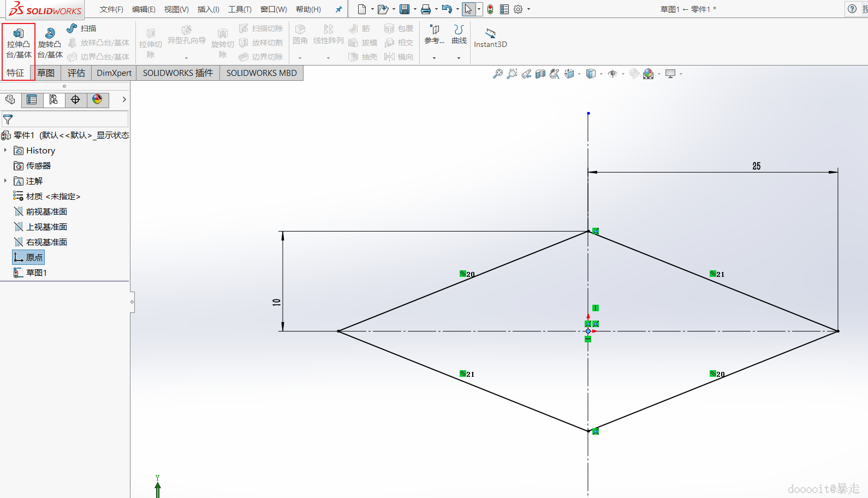Viewport: 868px width, 498px height.
Task: Open the ConfigurationManager tab icon
Action: (x=53, y=99)
